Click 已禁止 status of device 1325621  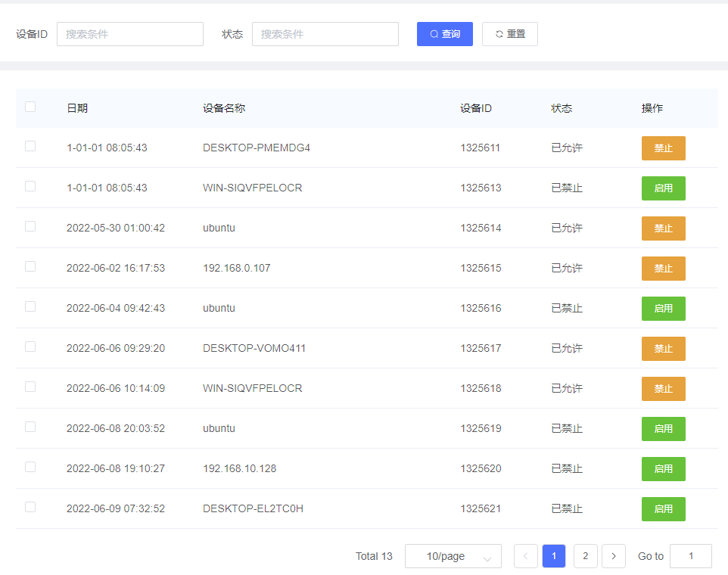click(567, 508)
